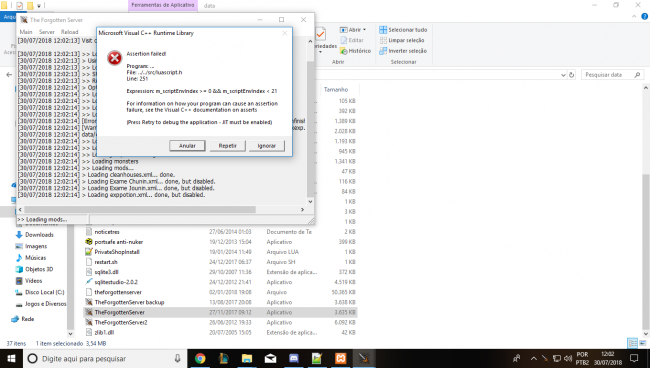650x368 pixels.
Task: Click the Selecionar tudo icon in ribbon
Action: point(383,30)
